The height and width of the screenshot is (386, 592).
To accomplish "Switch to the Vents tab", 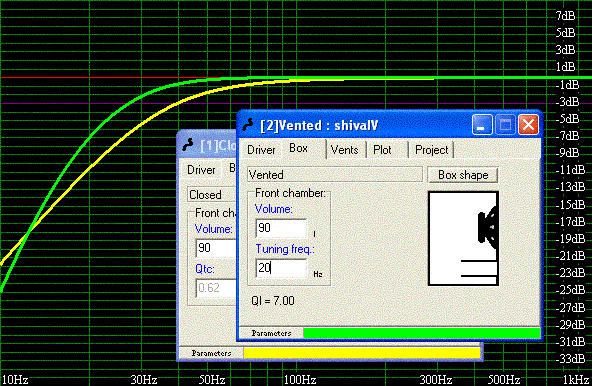I will point(344,150).
